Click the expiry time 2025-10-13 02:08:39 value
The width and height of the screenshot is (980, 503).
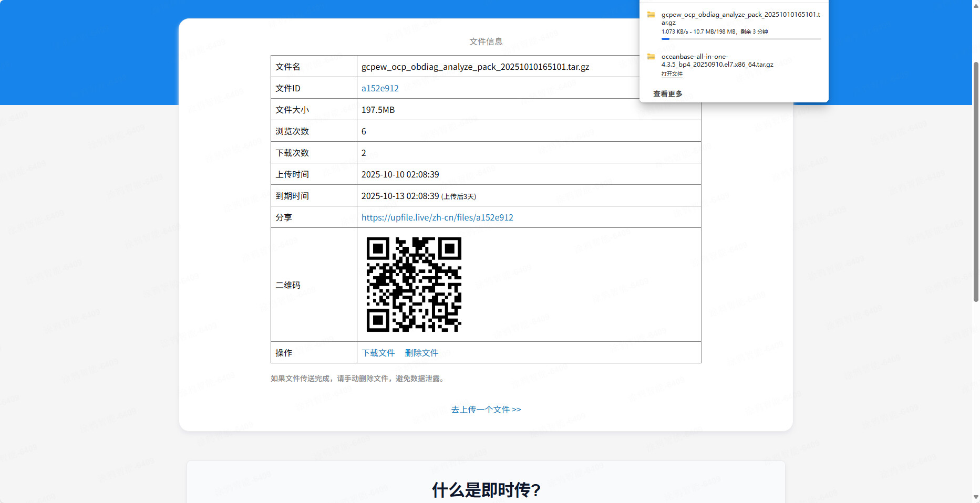[400, 196]
